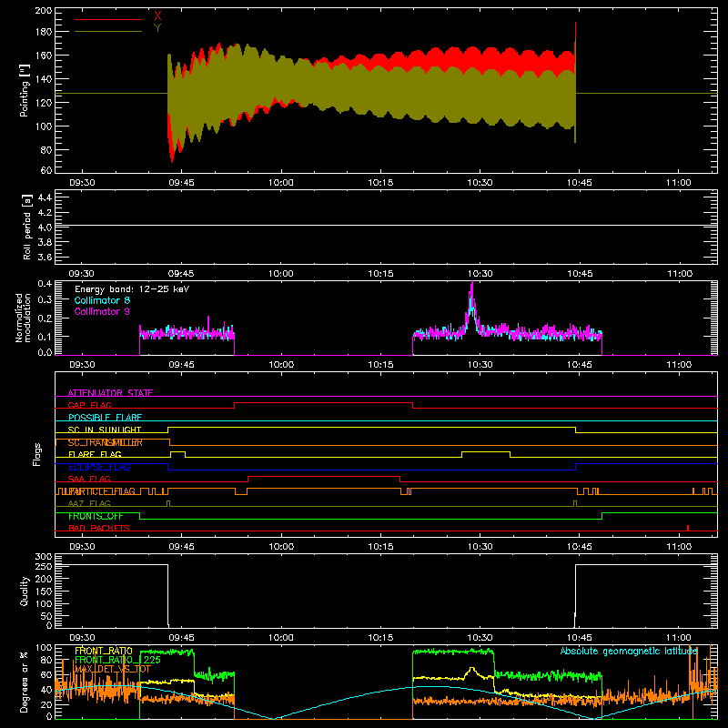Click the SC_IN_SUNLIGHT flag label
This screenshot has width=728, height=728.
pyautogui.click(x=105, y=430)
